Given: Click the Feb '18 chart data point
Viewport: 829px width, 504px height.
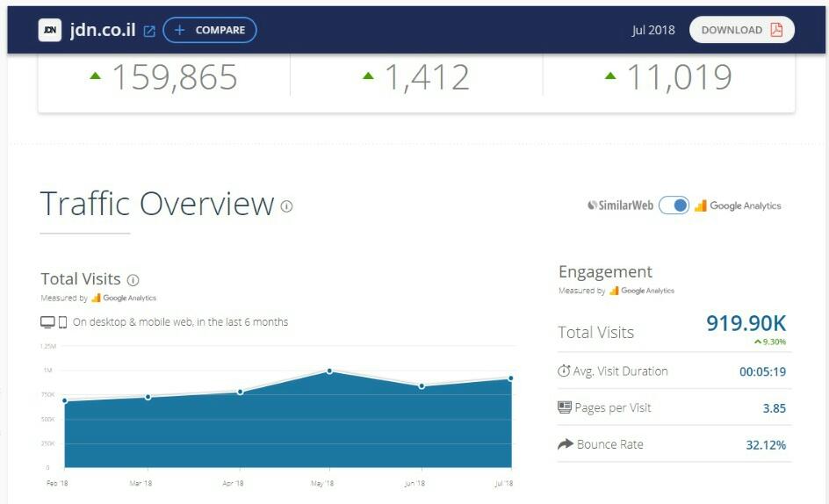Looking at the screenshot, I should click(64, 400).
